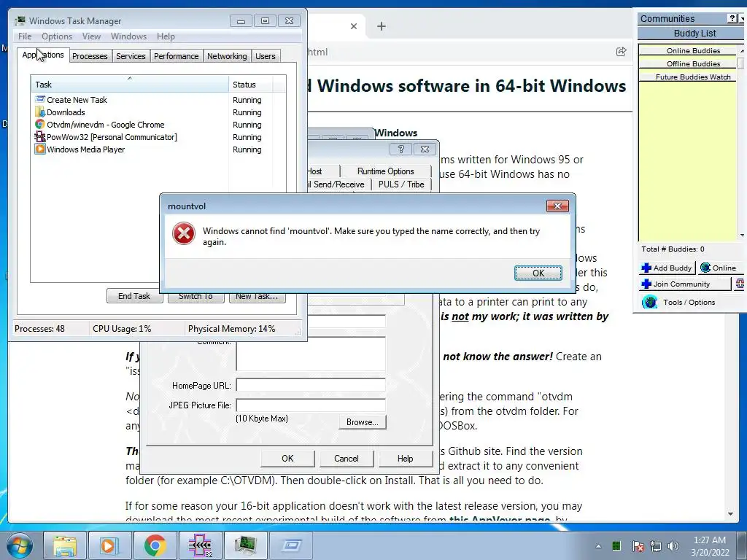This screenshot has width=747, height=560.
Task: Click the red error icon in mountvol dialog
Action: [183, 233]
